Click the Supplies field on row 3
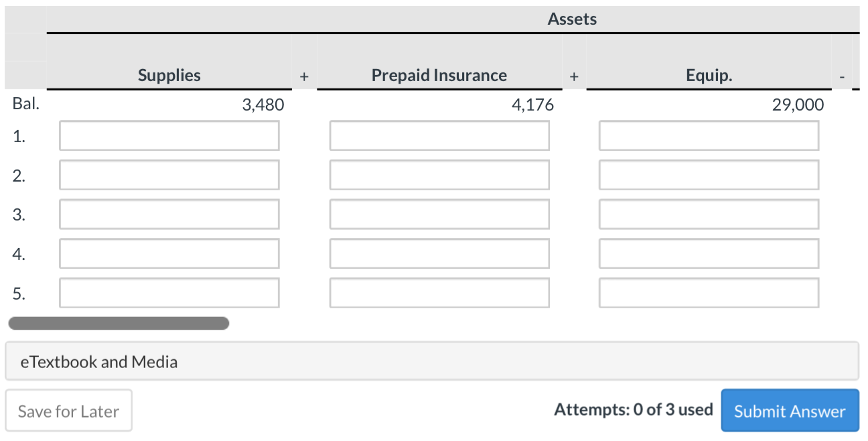Image resolution: width=868 pixels, height=441 pixels. 169,214
